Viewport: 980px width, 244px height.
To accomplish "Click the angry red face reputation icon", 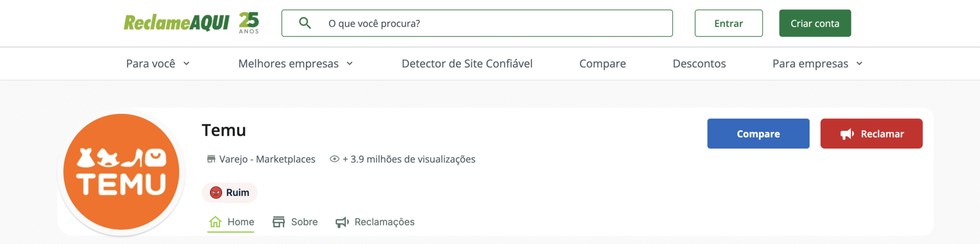I will tap(216, 193).
